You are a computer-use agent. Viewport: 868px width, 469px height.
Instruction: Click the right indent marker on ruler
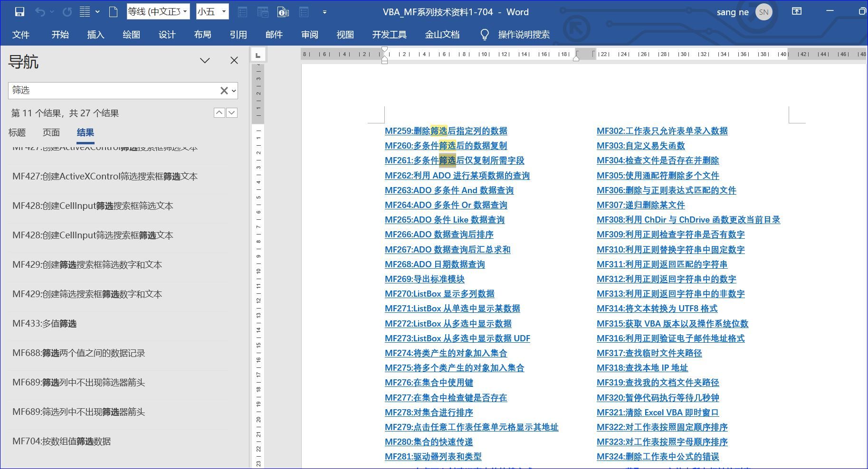576,58
